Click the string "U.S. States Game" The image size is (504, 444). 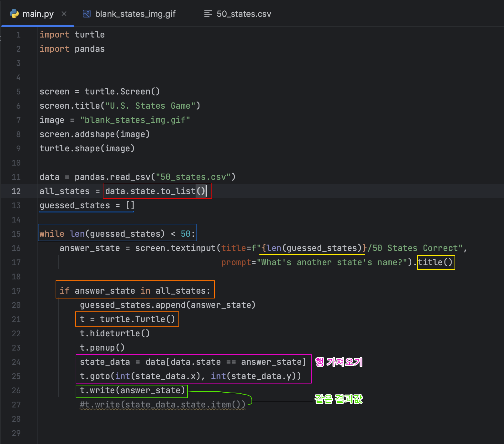pos(150,106)
